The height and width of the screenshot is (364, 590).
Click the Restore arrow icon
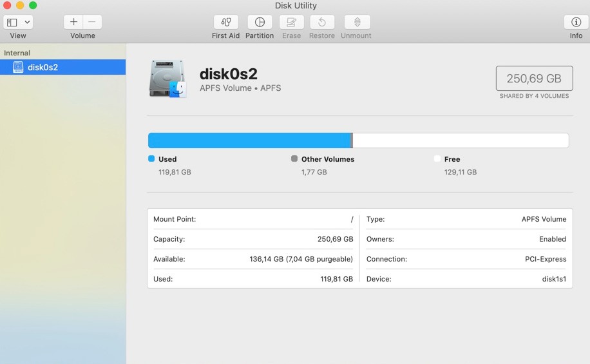[x=322, y=22]
